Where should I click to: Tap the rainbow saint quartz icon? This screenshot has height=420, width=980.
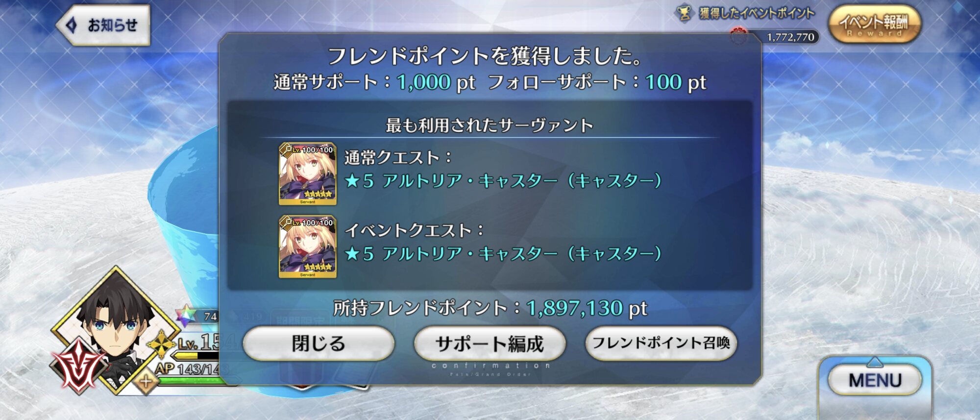pos(186,316)
